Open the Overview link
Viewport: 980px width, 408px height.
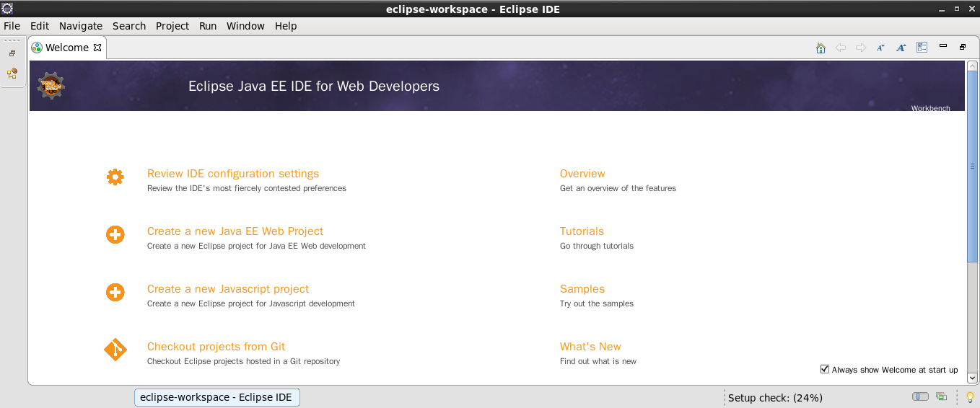(582, 174)
